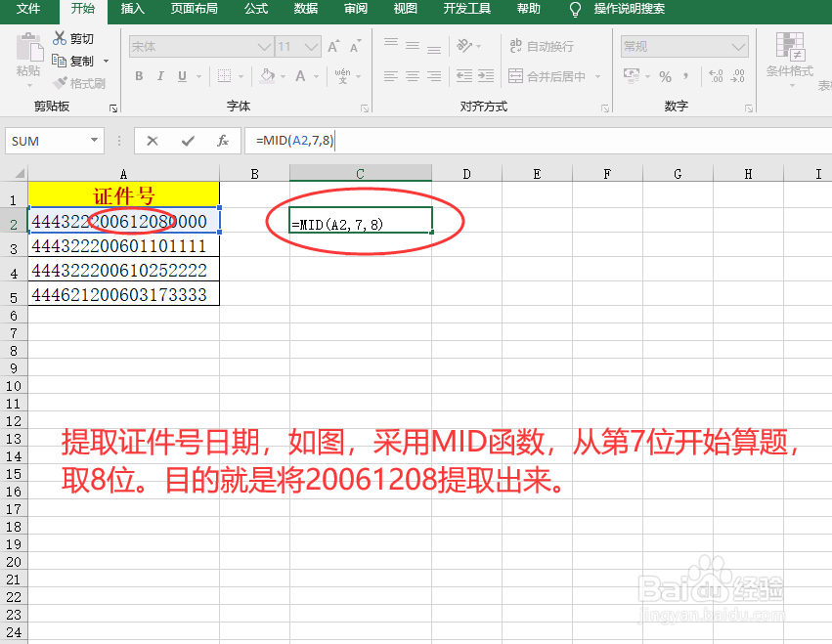Cancel formula entry with the X icon

153,141
